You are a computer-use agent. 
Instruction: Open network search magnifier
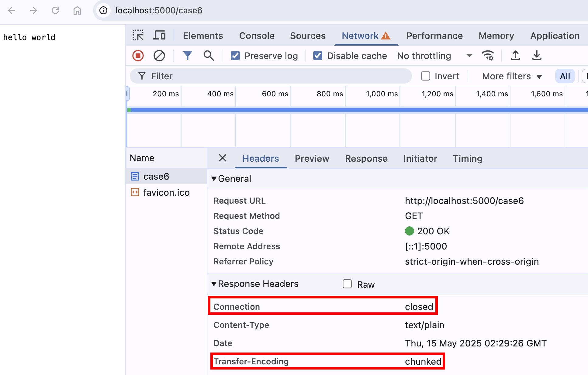[209, 56]
